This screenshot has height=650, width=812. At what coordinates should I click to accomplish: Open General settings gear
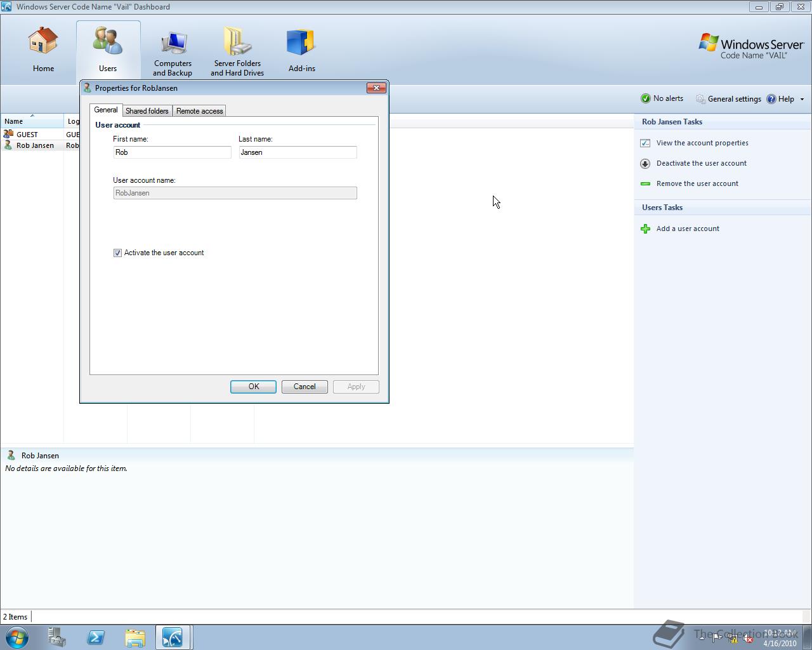(700, 99)
